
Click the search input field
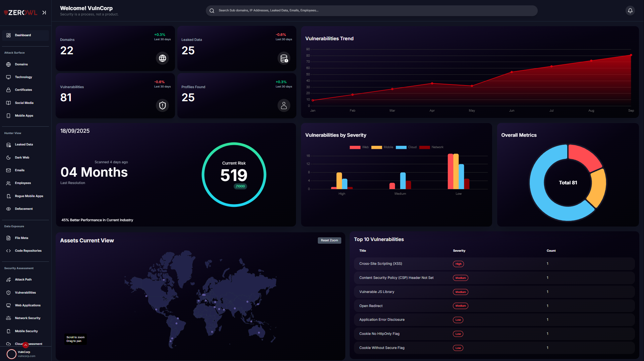(371, 11)
